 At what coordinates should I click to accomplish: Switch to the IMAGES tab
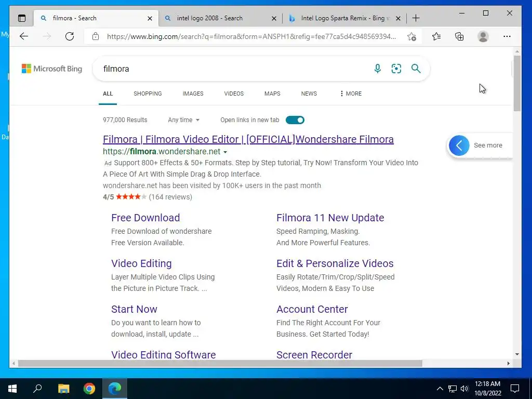(193, 94)
